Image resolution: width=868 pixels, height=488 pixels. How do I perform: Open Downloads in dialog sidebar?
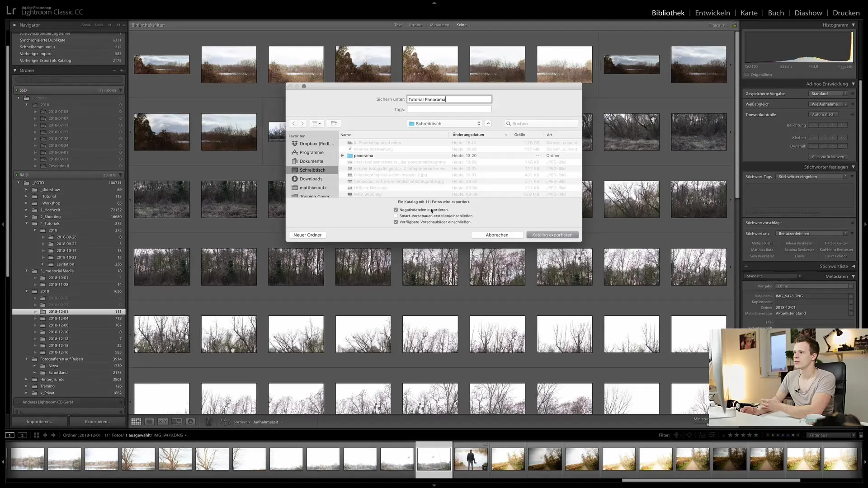(x=307, y=179)
